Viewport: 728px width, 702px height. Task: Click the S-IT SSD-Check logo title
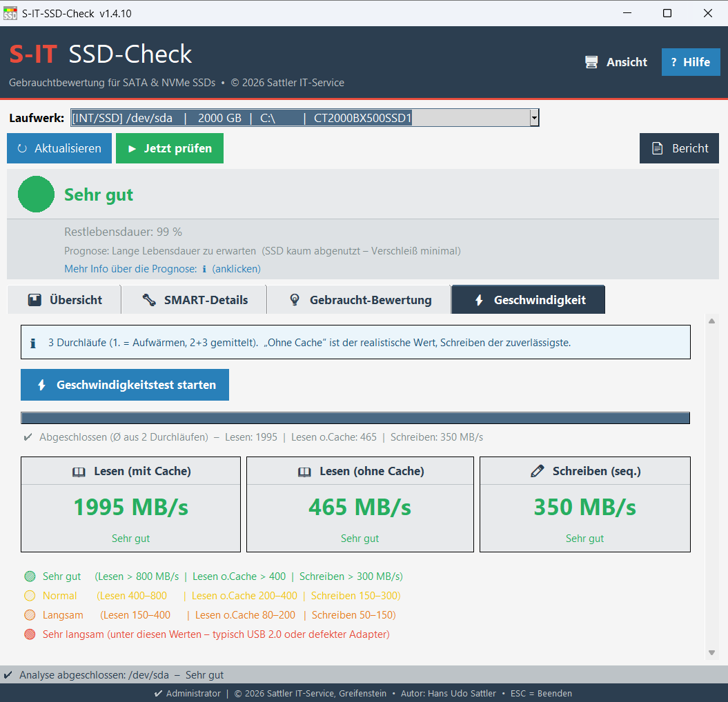point(100,54)
